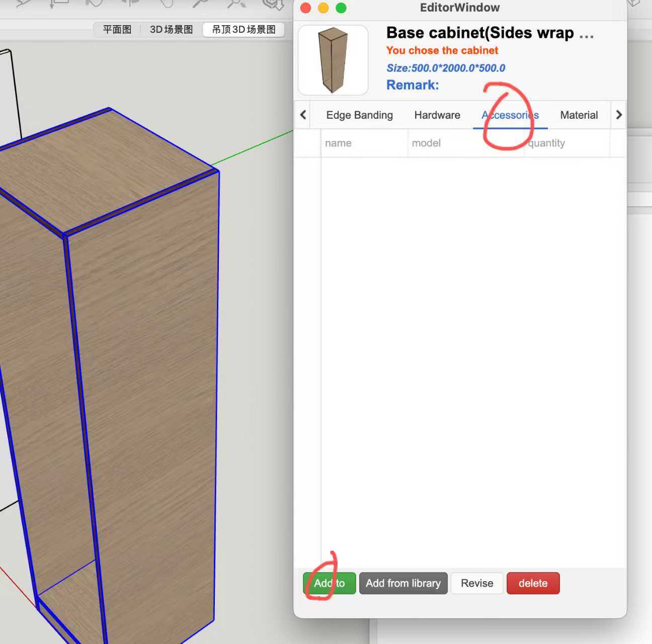Click the quantity column header

pyautogui.click(x=546, y=143)
